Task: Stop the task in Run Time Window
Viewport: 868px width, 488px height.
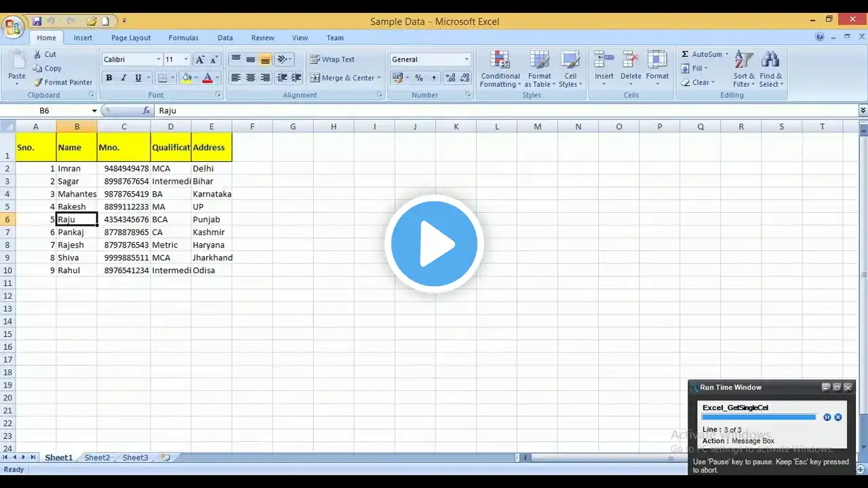Action: [838, 418]
